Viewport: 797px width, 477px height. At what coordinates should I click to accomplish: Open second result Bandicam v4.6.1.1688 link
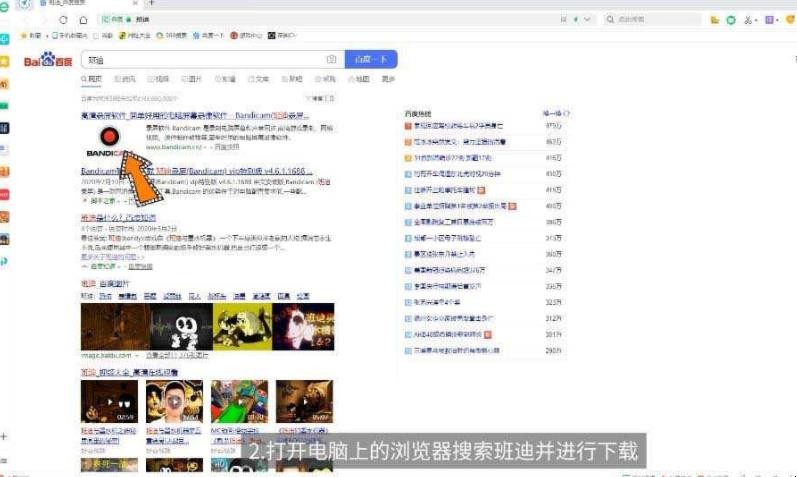[196, 171]
